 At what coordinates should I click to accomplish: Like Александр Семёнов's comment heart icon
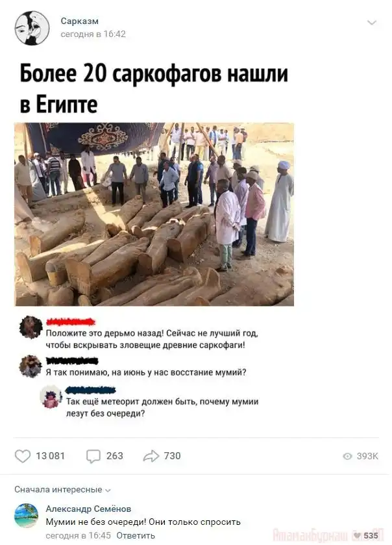(357, 536)
